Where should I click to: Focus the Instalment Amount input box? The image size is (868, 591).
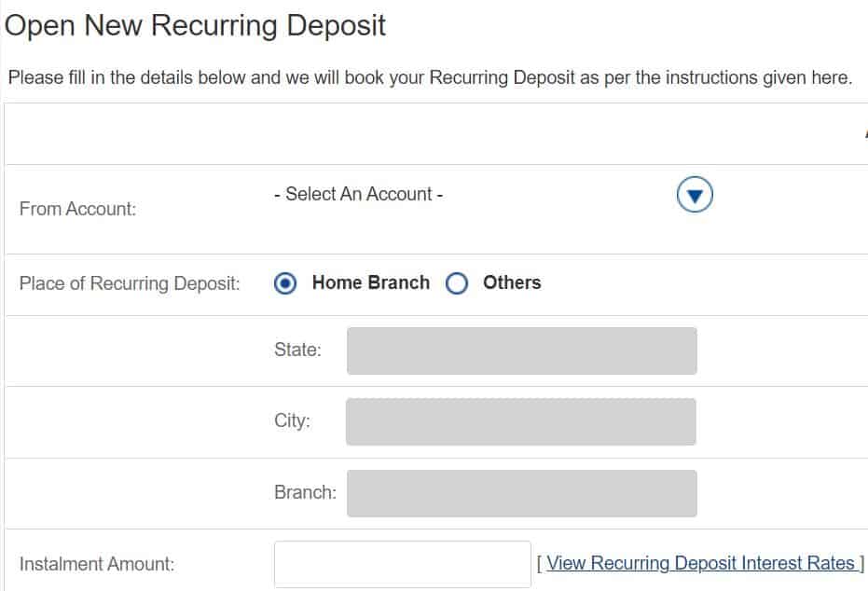coord(403,564)
